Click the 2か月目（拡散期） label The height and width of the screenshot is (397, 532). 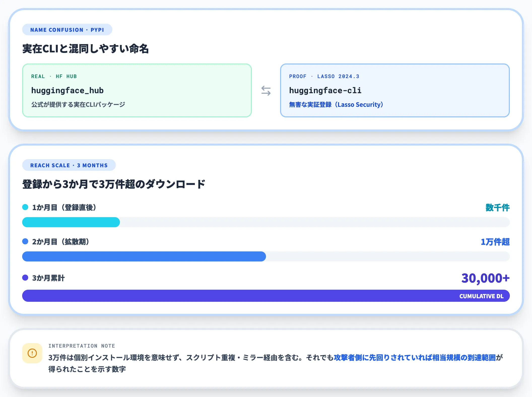[61, 242]
